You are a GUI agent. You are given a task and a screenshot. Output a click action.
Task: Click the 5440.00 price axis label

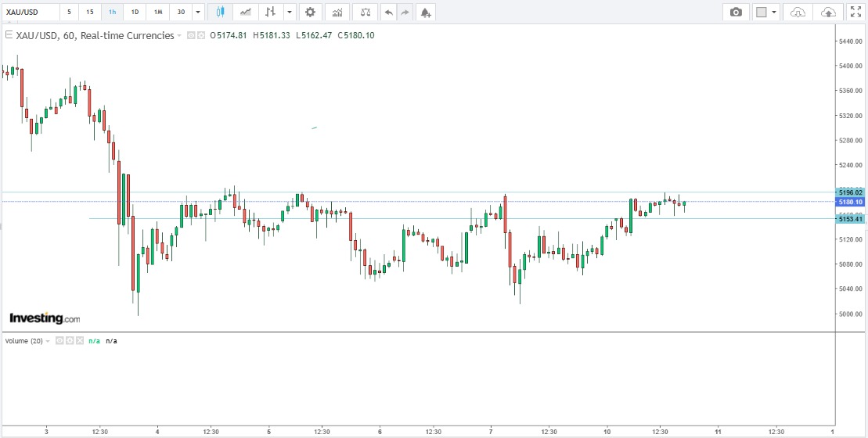coord(851,41)
